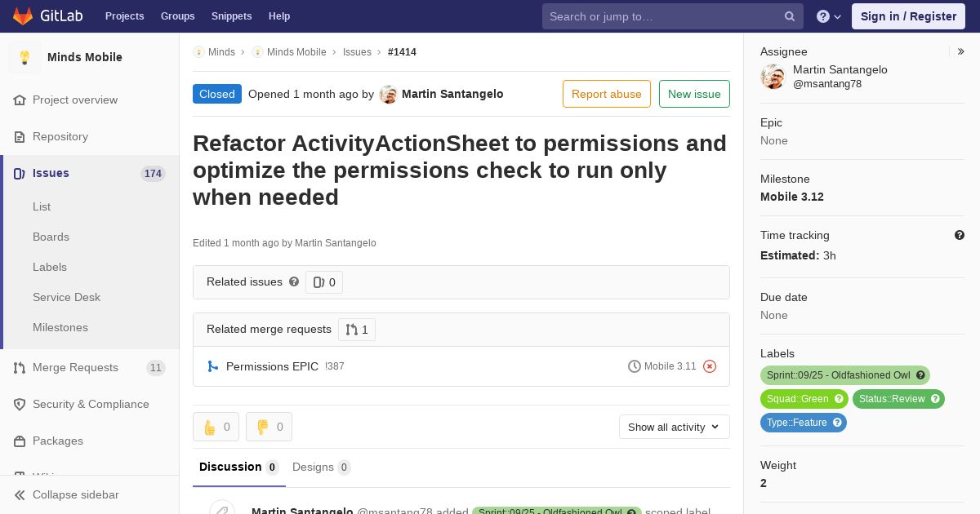This screenshot has width=980, height=514.
Task: Switch to the Designs tab
Action: tap(322, 467)
